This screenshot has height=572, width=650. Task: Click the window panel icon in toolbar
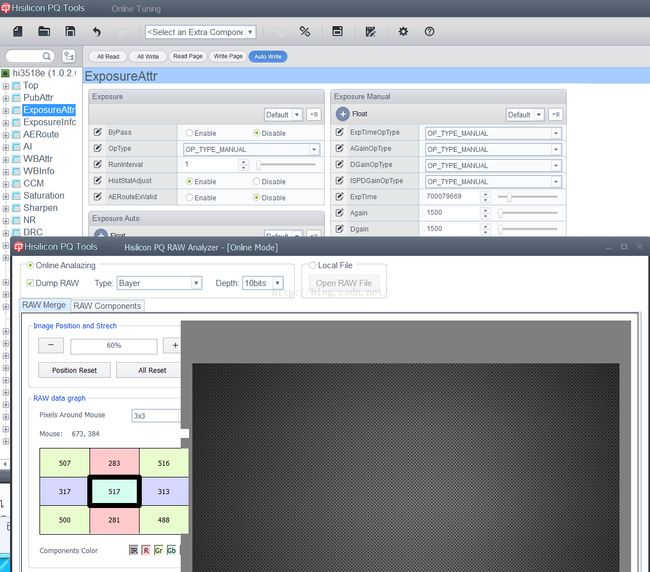tap(337, 32)
